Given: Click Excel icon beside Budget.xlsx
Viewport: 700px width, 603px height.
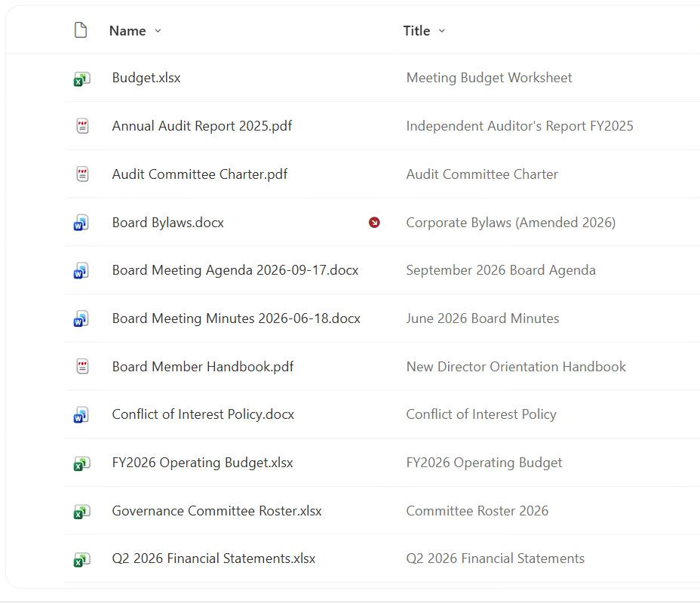Looking at the screenshot, I should click(x=81, y=78).
